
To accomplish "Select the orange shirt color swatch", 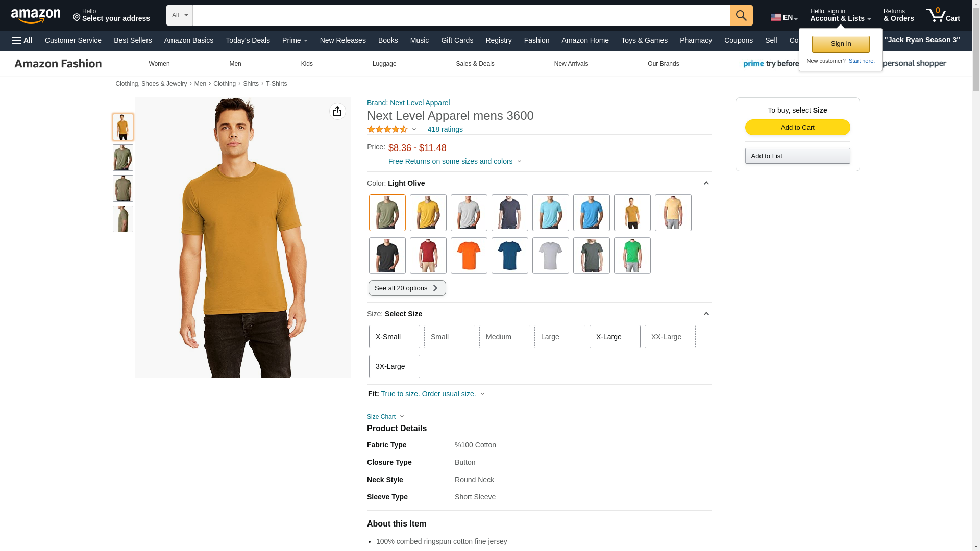I will 469,256.
